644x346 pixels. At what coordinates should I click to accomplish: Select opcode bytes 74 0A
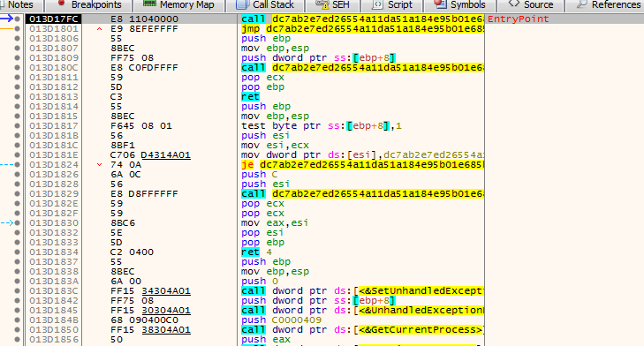coord(125,164)
